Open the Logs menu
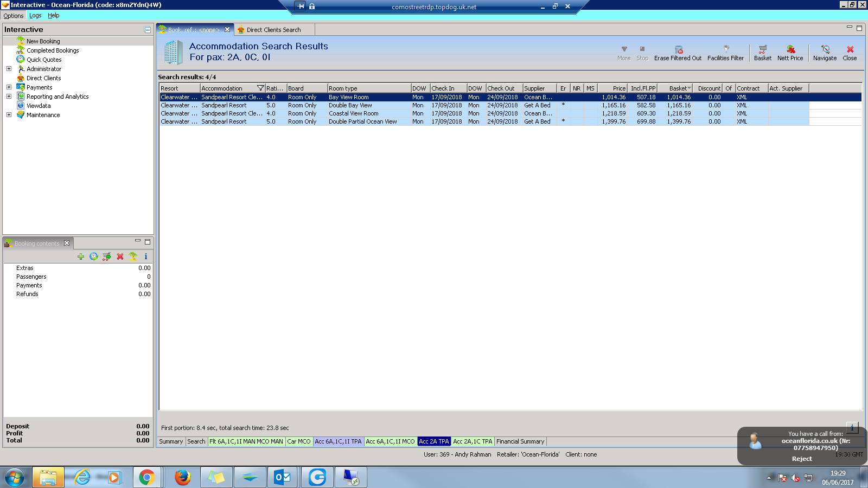This screenshot has width=868, height=488. click(x=35, y=16)
